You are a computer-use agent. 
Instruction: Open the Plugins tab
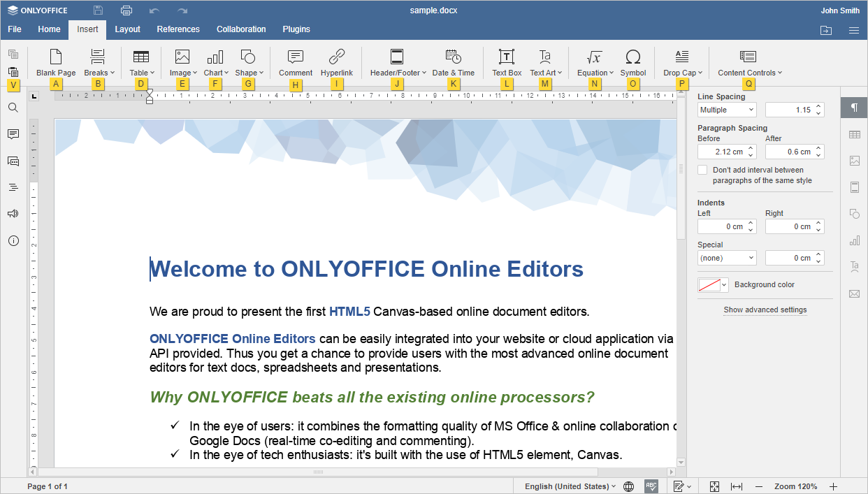(296, 29)
